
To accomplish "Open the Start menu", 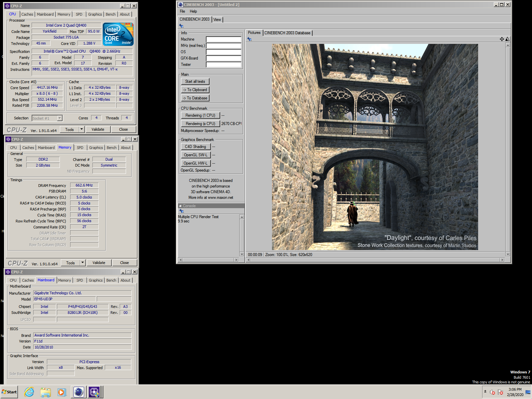I will point(9,392).
